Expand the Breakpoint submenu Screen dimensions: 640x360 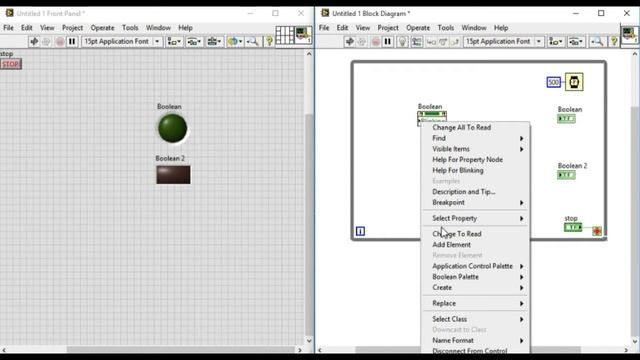(476, 202)
